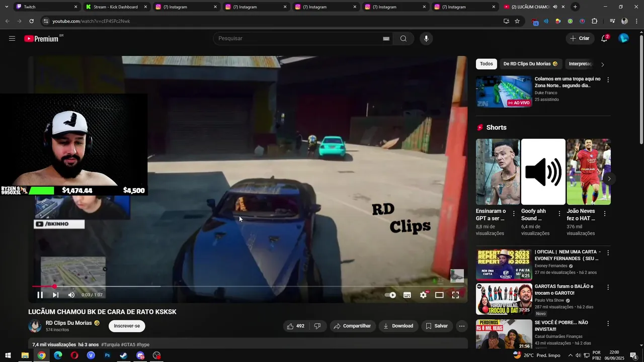Image resolution: width=644 pixels, height=362 pixels.
Task: Open Opera browser from the taskbar
Action: click(74, 355)
